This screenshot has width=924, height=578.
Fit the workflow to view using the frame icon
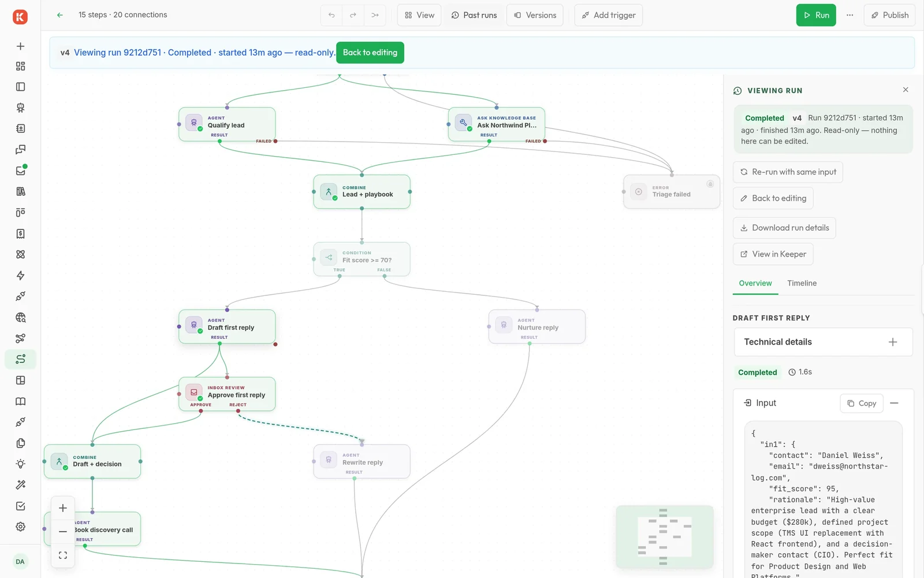(x=63, y=555)
